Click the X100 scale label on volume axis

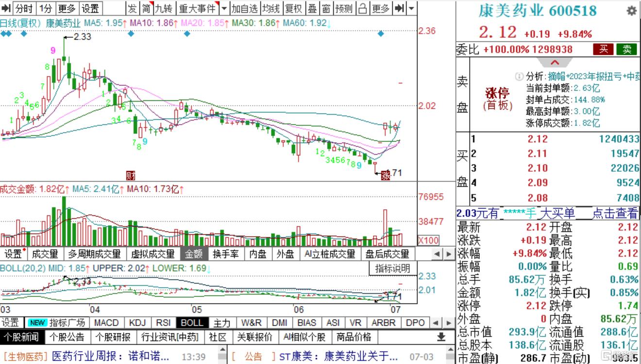tap(428, 240)
